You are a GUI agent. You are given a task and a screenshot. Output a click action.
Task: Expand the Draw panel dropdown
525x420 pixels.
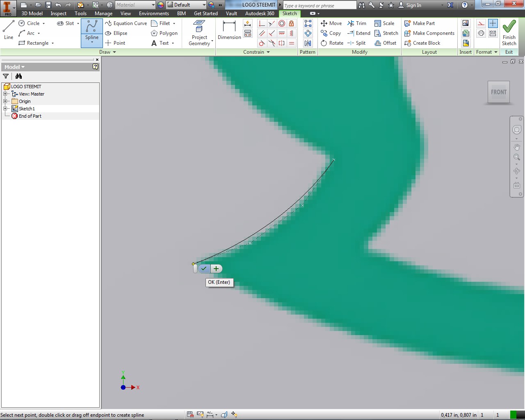point(108,52)
